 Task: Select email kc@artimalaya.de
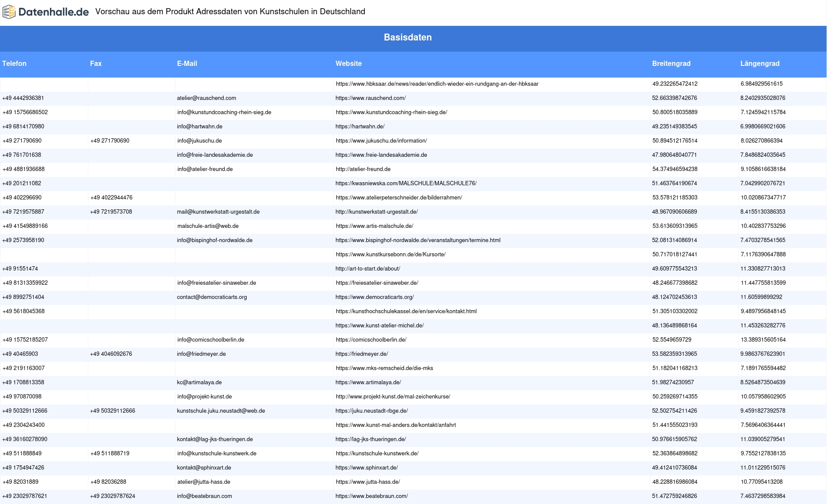coord(199,383)
